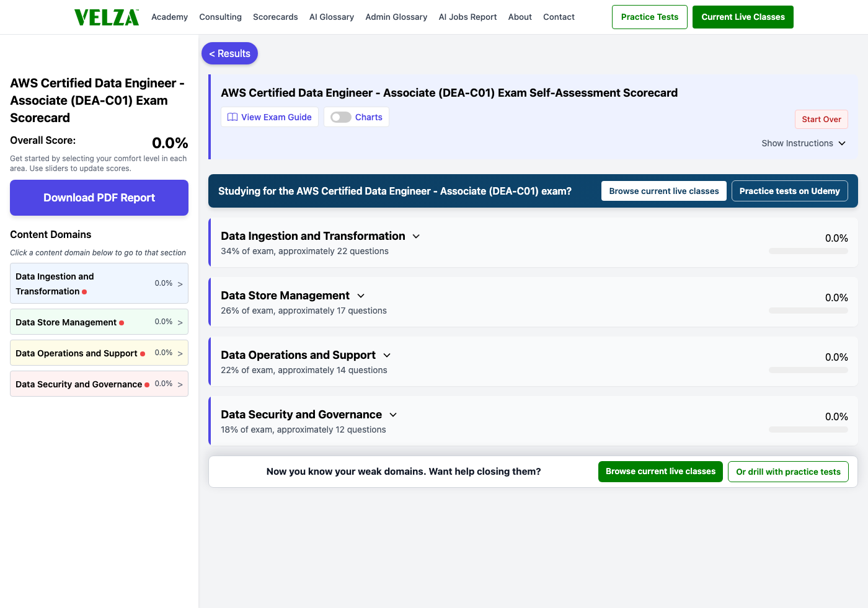Click the Data Operations and Support progress bar

click(x=808, y=370)
